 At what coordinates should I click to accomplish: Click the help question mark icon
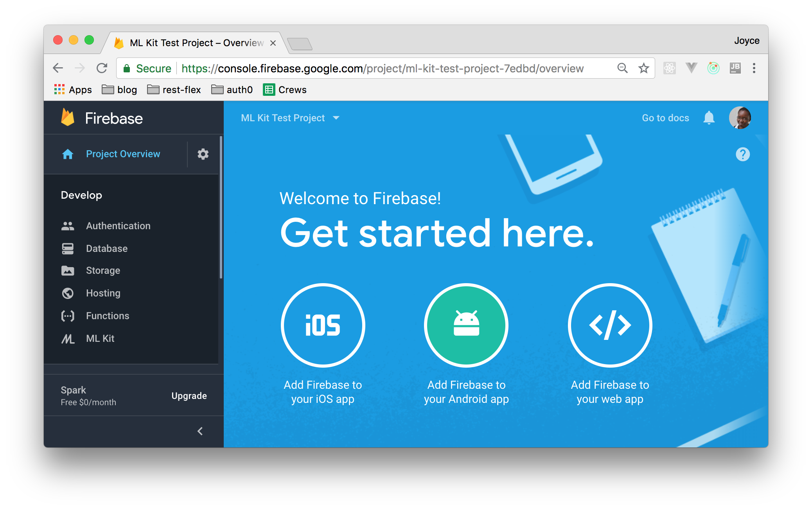pyautogui.click(x=742, y=154)
